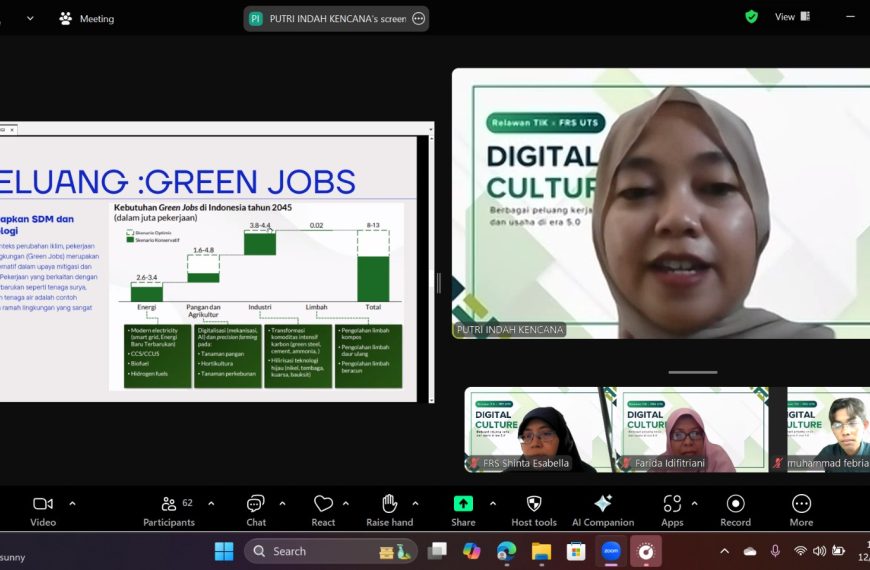The image size is (870, 570).
Task: Expand the Share options caret
Action: [x=493, y=503]
